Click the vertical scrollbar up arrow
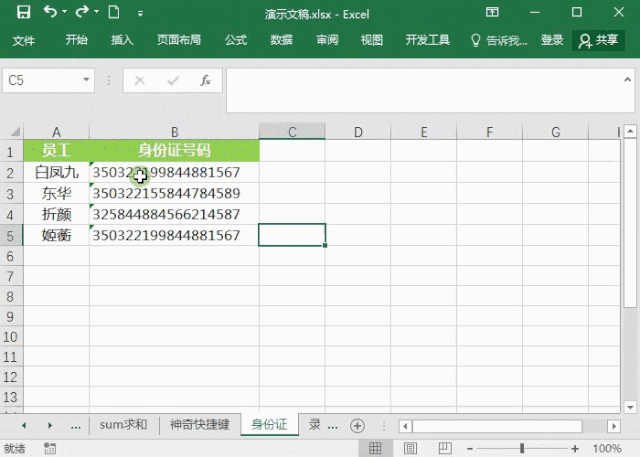This screenshot has height=457, width=640. [x=630, y=131]
